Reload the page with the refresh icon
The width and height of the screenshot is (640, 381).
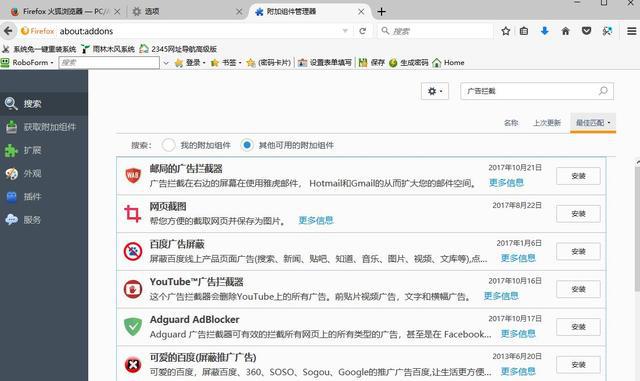[362, 31]
